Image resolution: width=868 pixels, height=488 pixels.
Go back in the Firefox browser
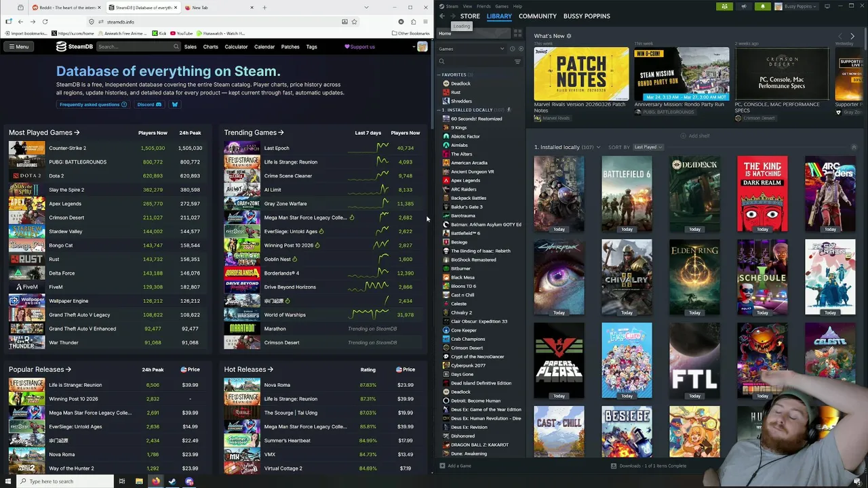pyautogui.click(x=20, y=22)
